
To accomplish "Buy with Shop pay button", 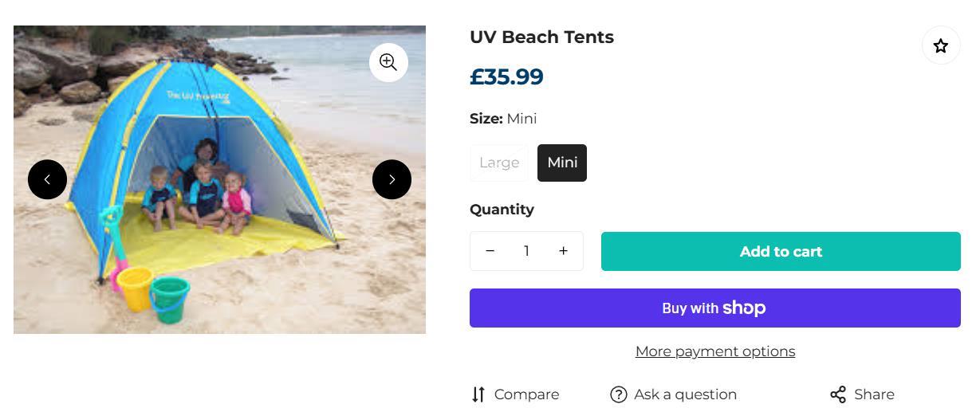I will 714,308.
